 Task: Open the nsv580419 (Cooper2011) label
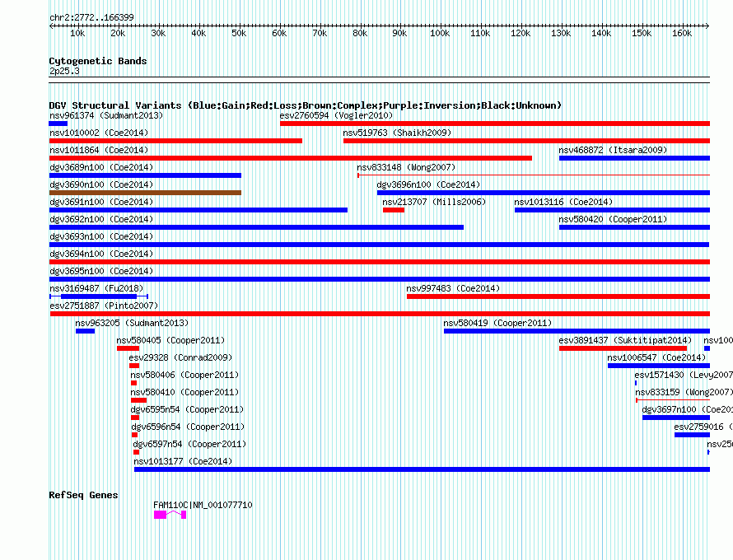[x=497, y=323]
